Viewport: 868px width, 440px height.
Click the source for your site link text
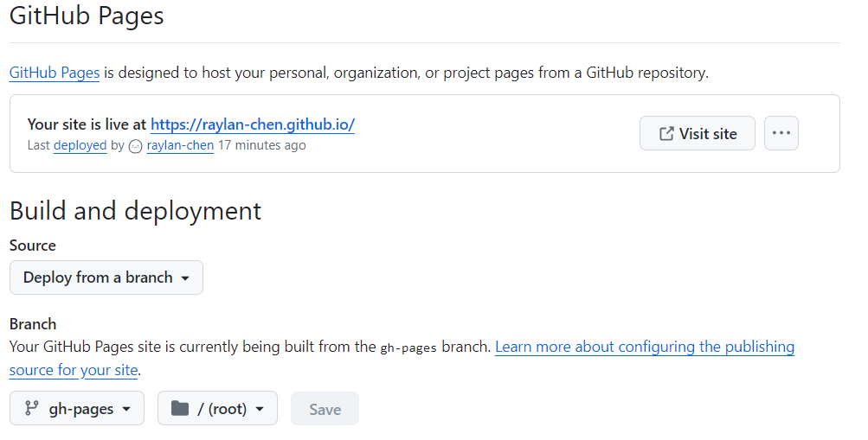74,370
